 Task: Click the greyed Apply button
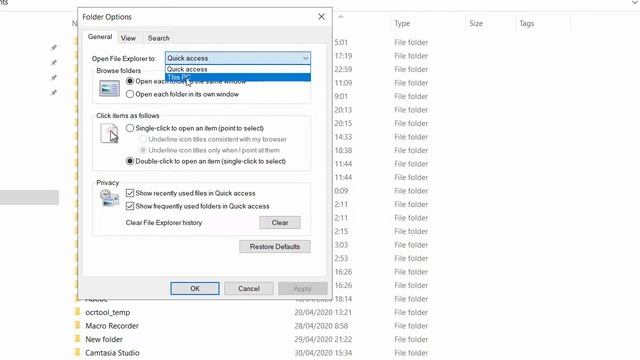pos(302,289)
